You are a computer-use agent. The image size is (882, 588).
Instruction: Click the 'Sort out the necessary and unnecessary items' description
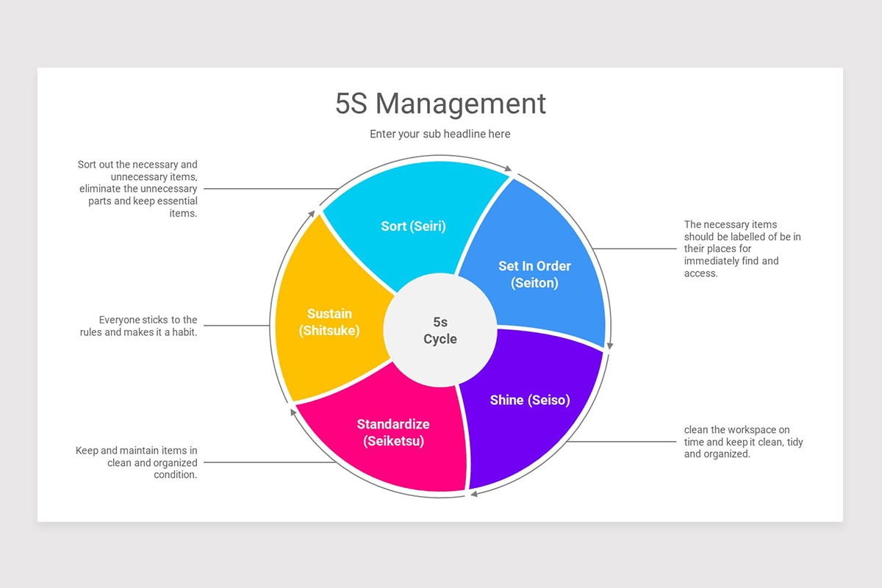tap(137, 189)
